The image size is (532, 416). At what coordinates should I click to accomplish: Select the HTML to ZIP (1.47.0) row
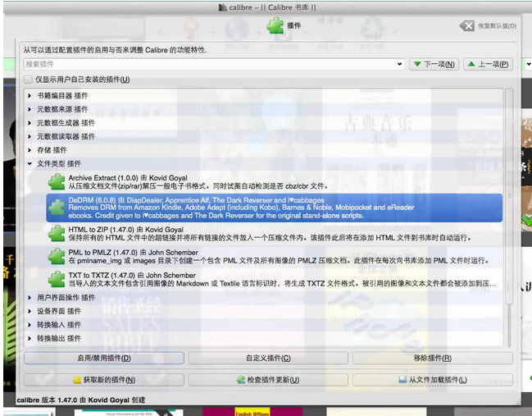pos(274,234)
